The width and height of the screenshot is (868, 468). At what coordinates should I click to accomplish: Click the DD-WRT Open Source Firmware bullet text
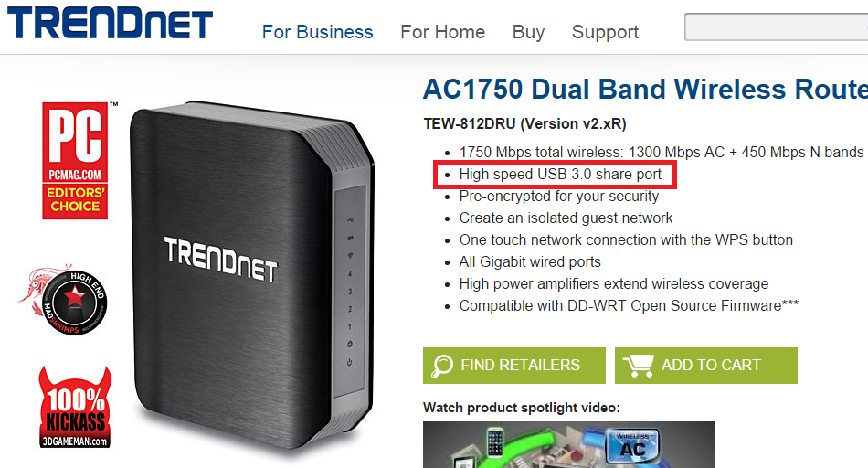tap(629, 305)
